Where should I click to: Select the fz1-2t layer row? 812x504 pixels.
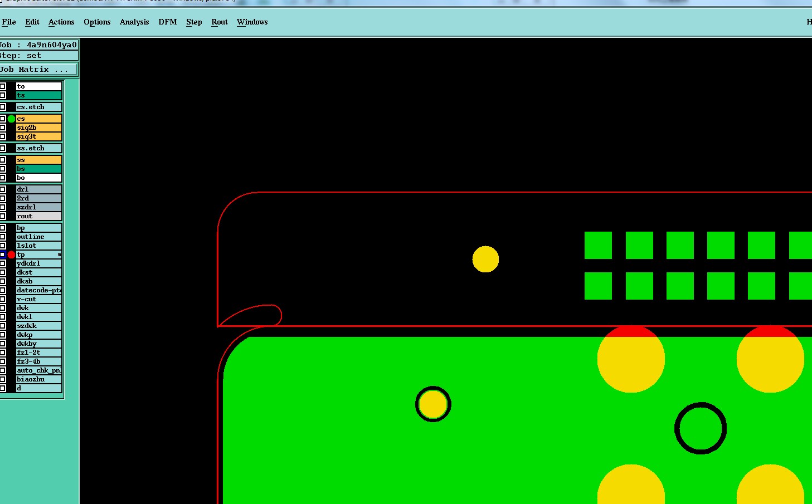38,353
